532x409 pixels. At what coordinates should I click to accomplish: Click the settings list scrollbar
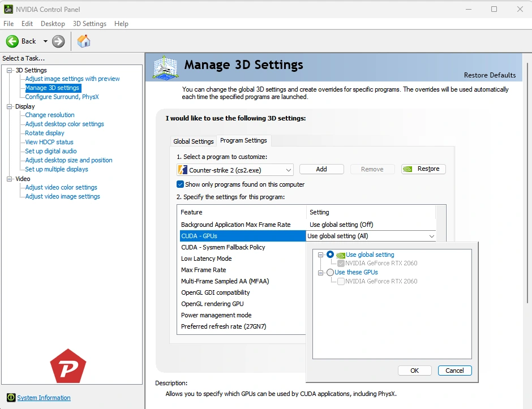(x=441, y=223)
